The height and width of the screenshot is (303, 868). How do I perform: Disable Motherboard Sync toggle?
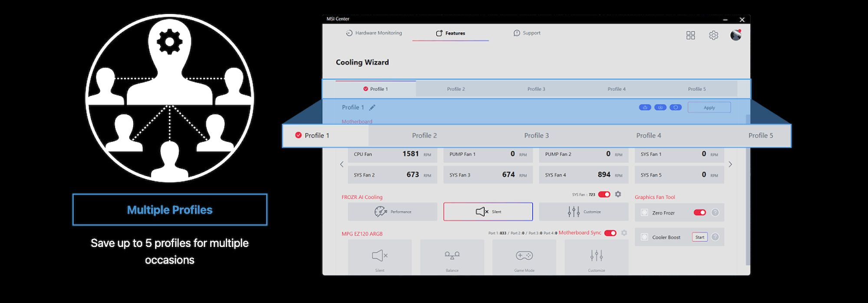(x=610, y=233)
